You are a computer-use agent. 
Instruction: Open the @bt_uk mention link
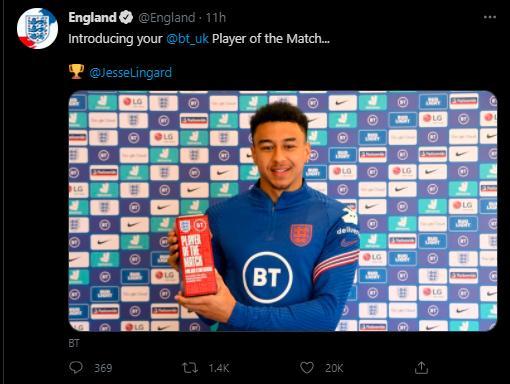[187, 39]
